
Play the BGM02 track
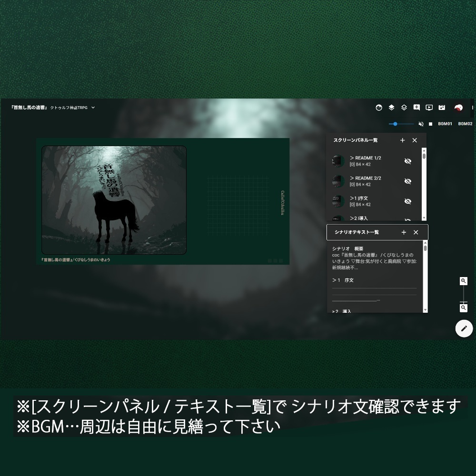[x=465, y=124]
